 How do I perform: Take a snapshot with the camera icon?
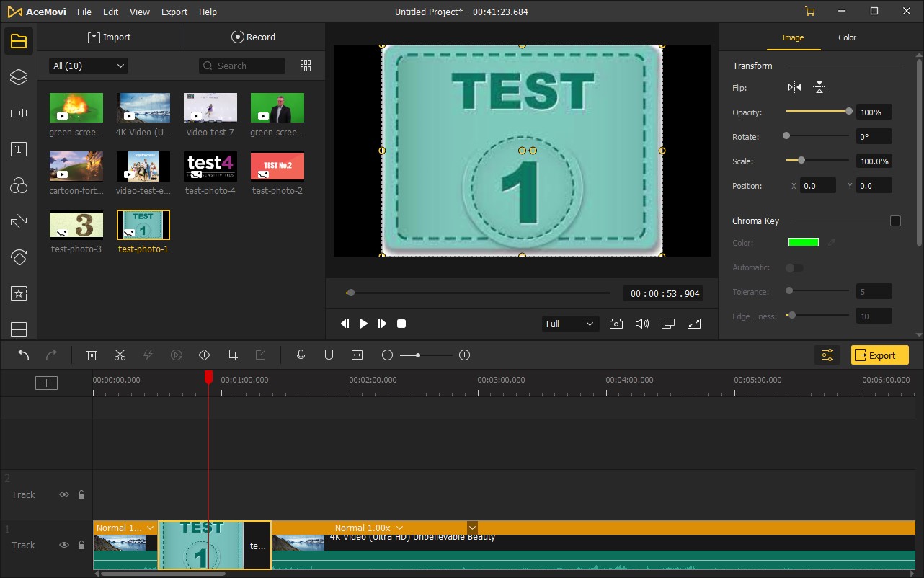(x=616, y=324)
